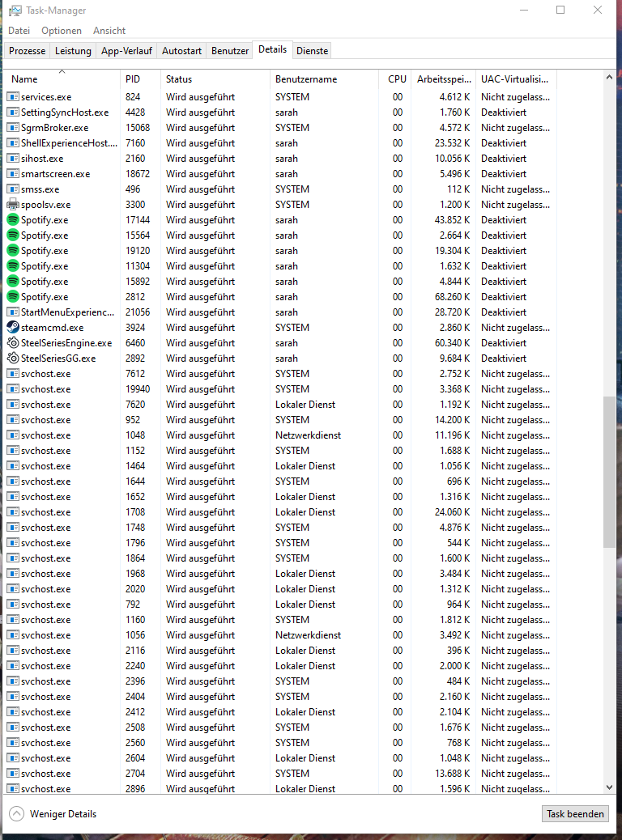622x840 pixels.
Task: Click svchost.exe icon with PID 7612
Action: click(x=13, y=374)
